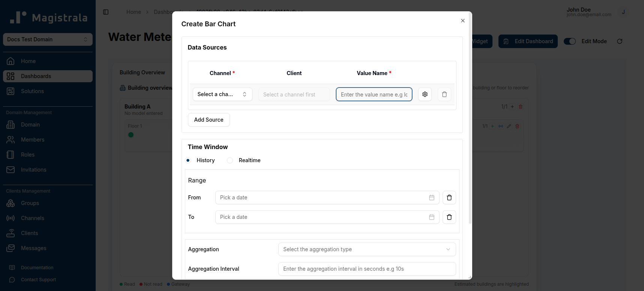Toggle the sidebar panel icon
644x291 pixels.
[x=106, y=12]
